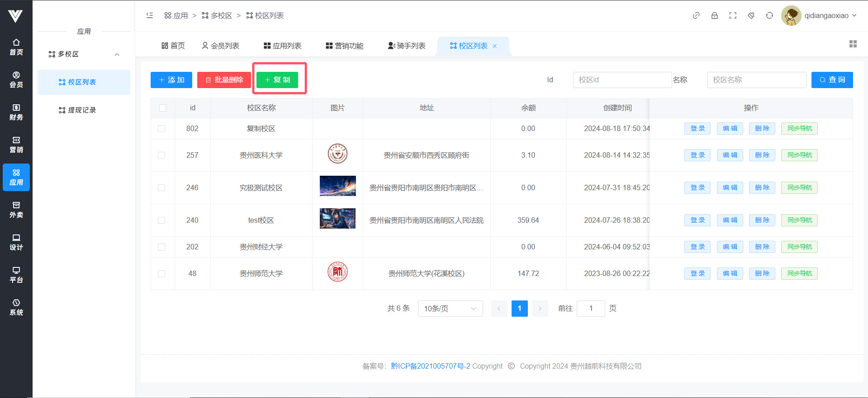The image size is (868, 398).
Task: Check the row for 贵州医科大学
Action: coord(161,155)
